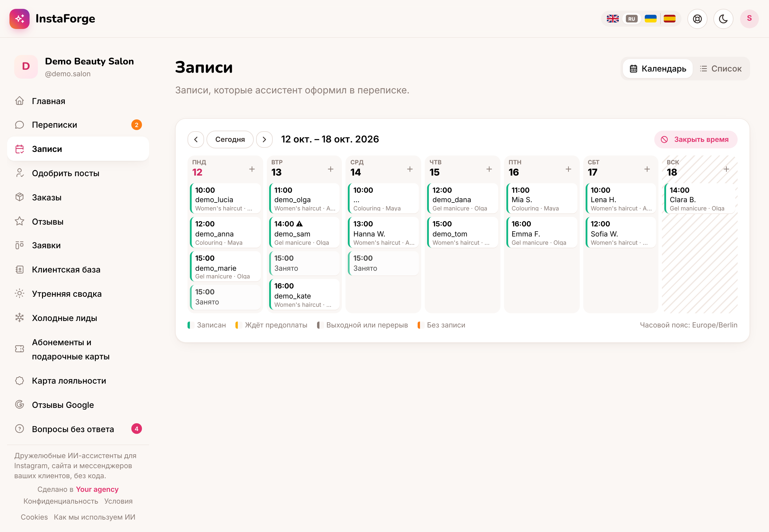Open Hanna W. 13:00 appointment
Viewport: 769px width, 532px height.
point(384,233)
